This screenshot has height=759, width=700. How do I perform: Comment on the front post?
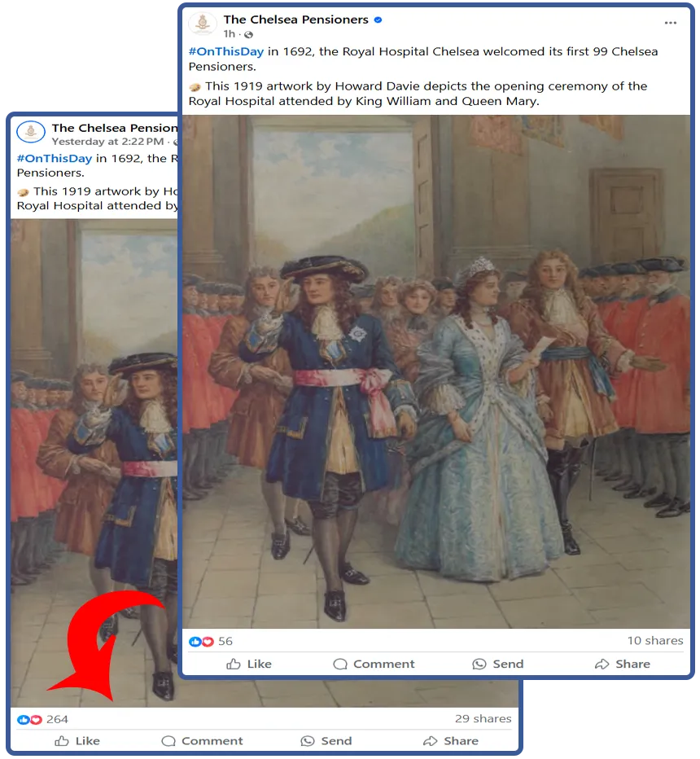(x=374, y=665)
